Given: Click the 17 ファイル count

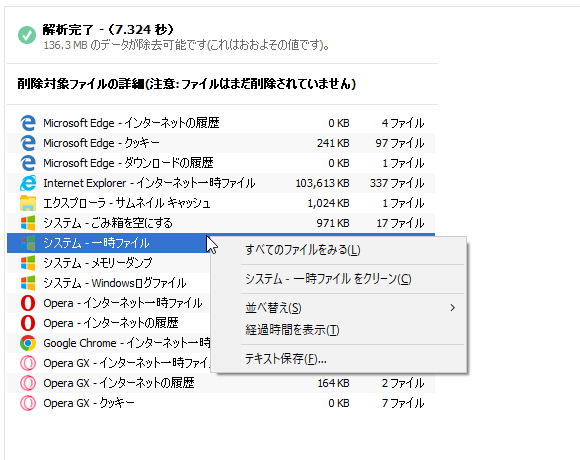Looking at the screenshot, I should tap(400, 223).
